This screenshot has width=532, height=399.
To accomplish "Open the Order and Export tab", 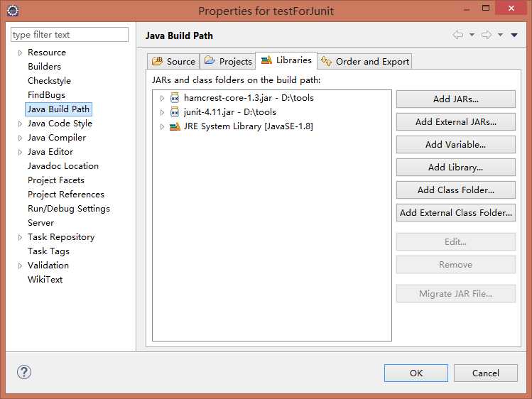I will pyautogui.click(x=365, y=61).
